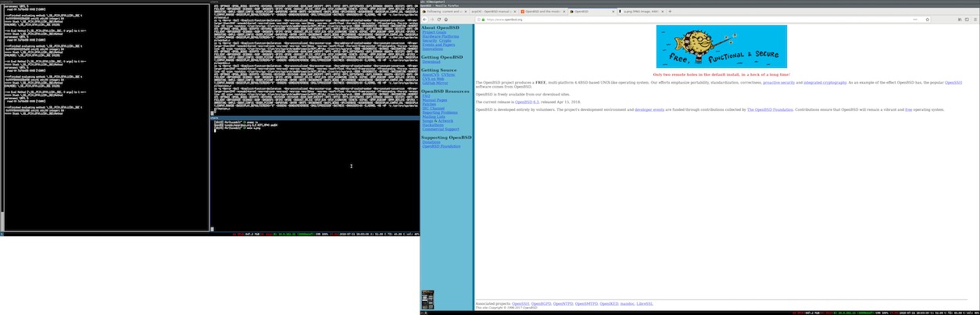
Task: Open the OpenSMTPD associated project link
Action: pos(586,303)
